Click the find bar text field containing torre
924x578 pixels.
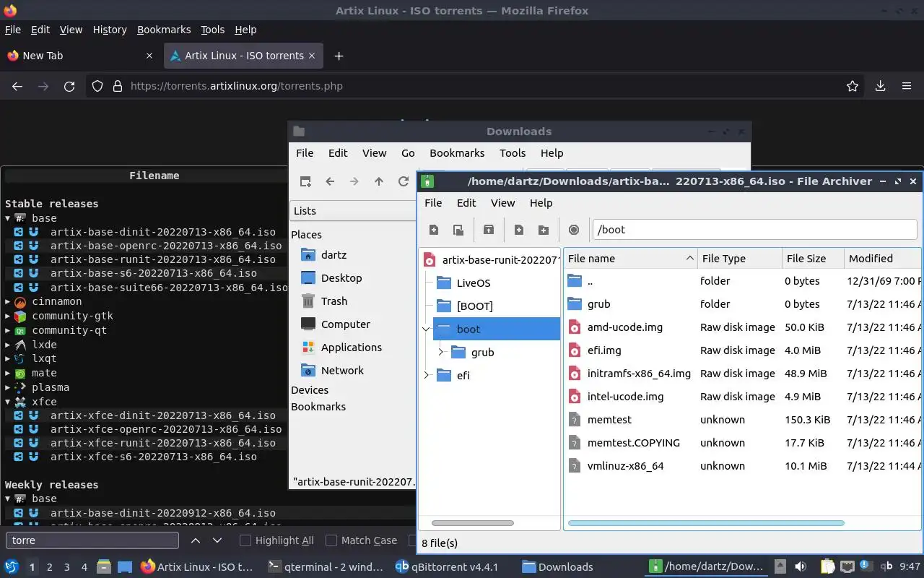pyautogui.click(x=92, y=540)
